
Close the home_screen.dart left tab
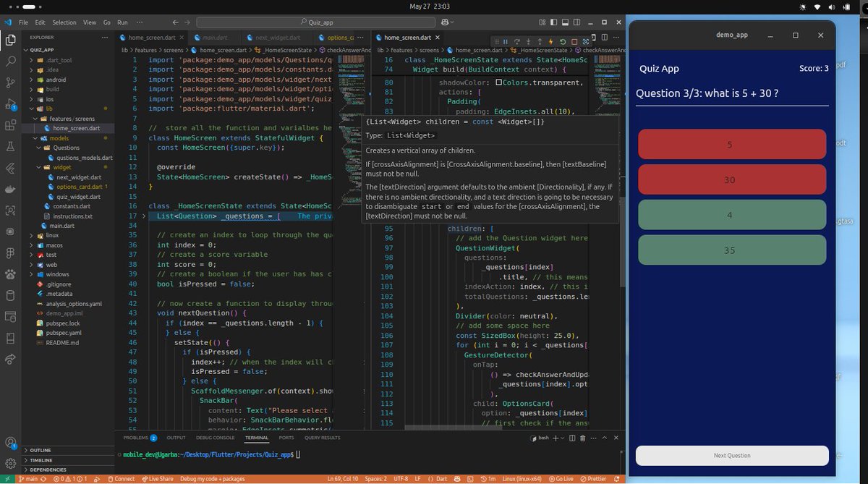point(182,37)
